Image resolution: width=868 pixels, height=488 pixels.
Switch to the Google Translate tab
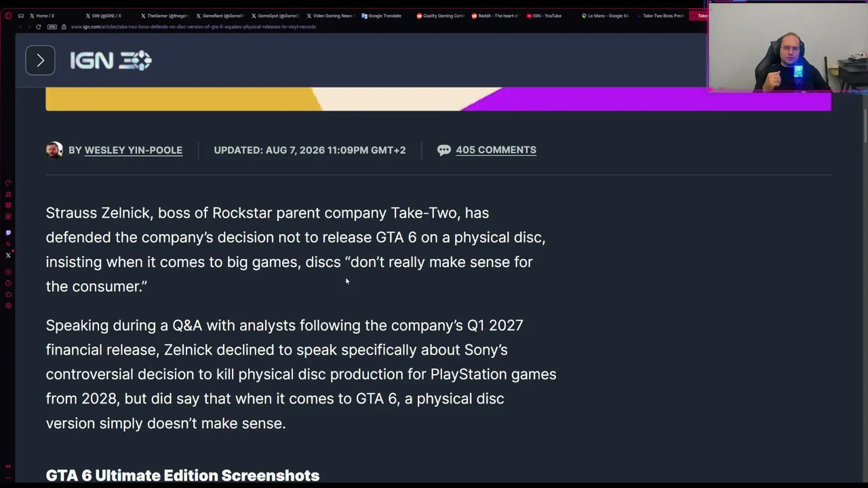(x=382, y=16)
